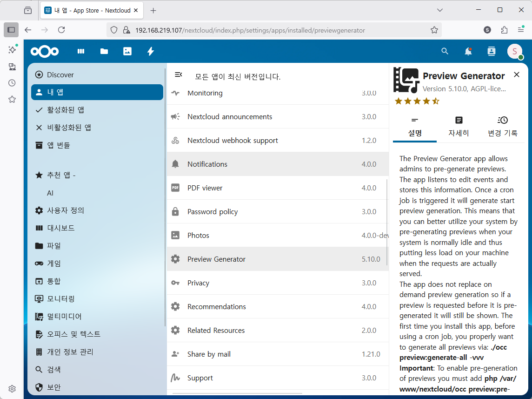Select the Privacy app row
This screenshot has height=399, width=532.
tap(278, 283)
